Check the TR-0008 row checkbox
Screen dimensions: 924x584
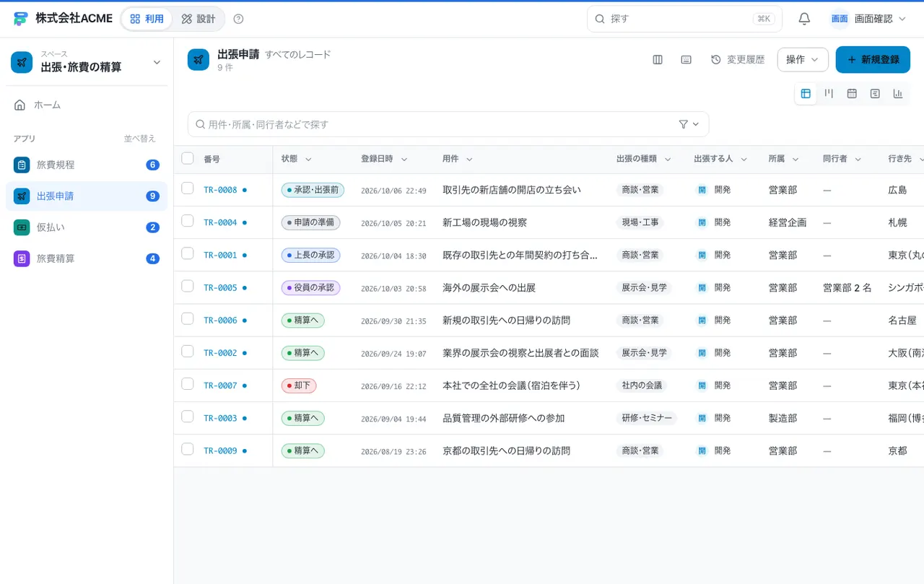(188, 188)
